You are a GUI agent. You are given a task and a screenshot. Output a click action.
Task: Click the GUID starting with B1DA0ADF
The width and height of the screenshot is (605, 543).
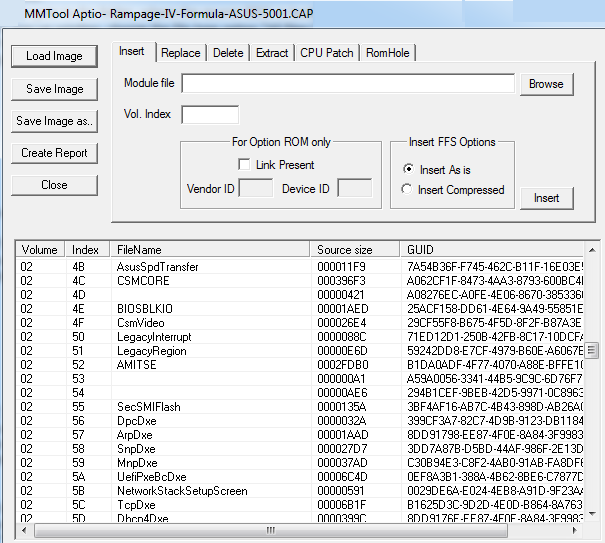pos(495,365)
